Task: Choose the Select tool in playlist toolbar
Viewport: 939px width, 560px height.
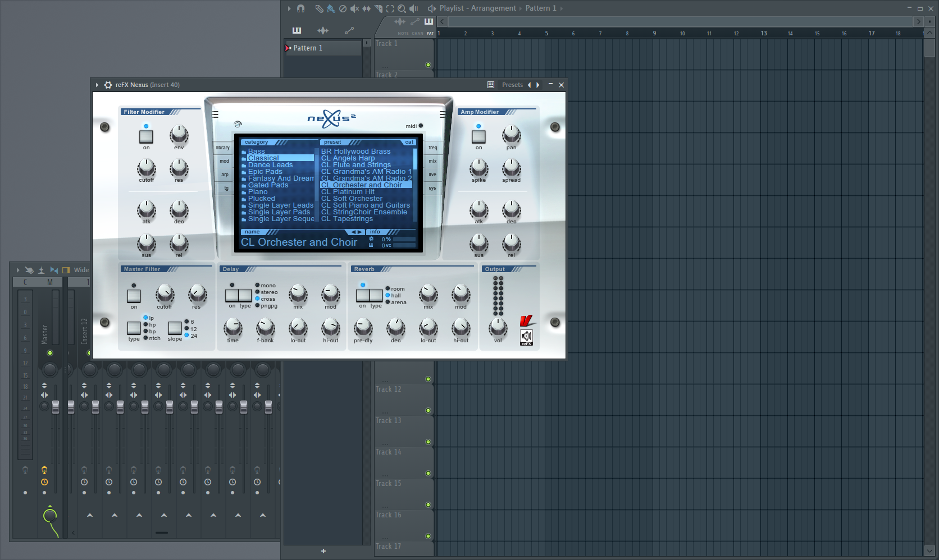Action: point(390,8)
